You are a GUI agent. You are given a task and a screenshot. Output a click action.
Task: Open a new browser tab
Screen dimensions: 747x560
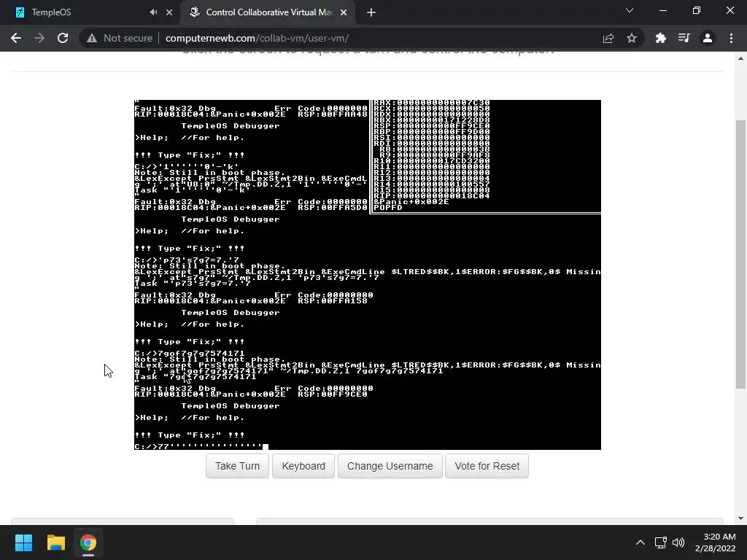(371, 12)
